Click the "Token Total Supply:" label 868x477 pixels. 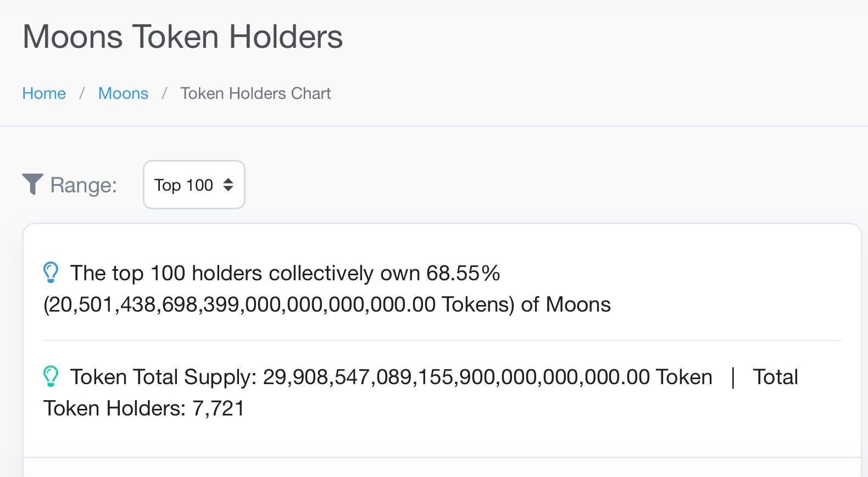tap(163, 377)
